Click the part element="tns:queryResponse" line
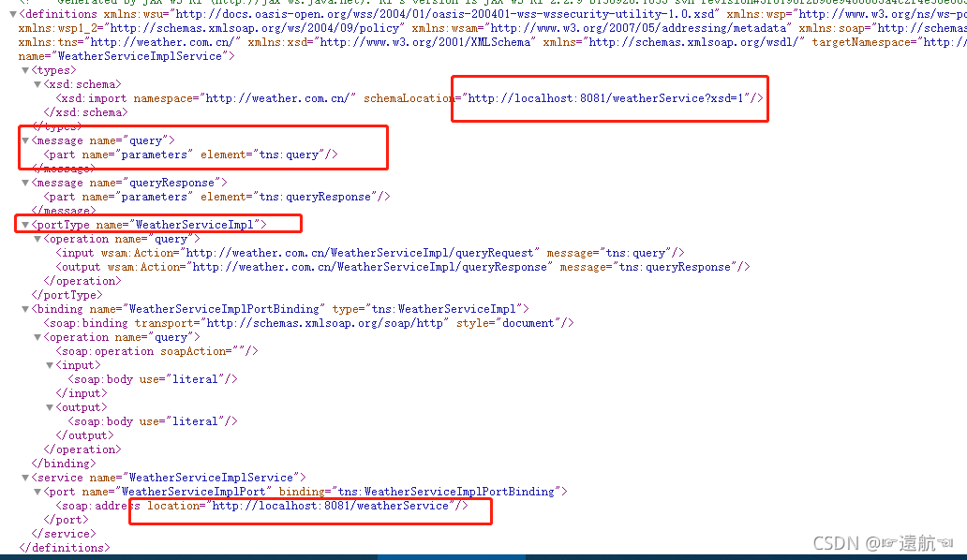The height and width of the screenshot is (560, 967). (x=216, y=198)
